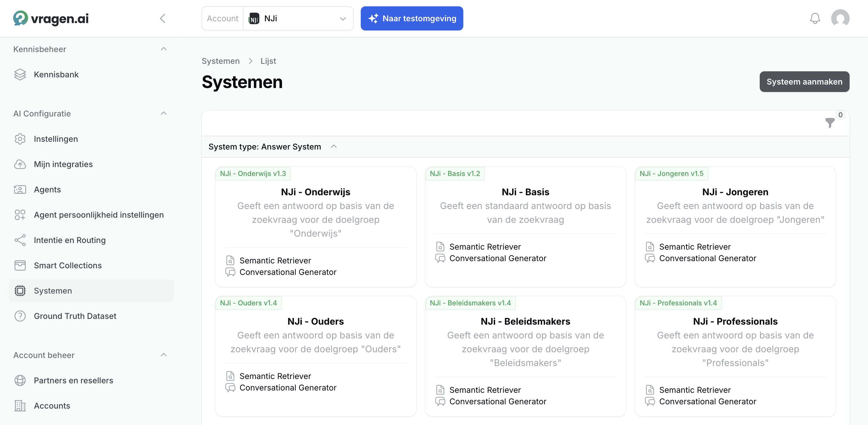Open Mijn integraties via upload icon

point(20,164)
